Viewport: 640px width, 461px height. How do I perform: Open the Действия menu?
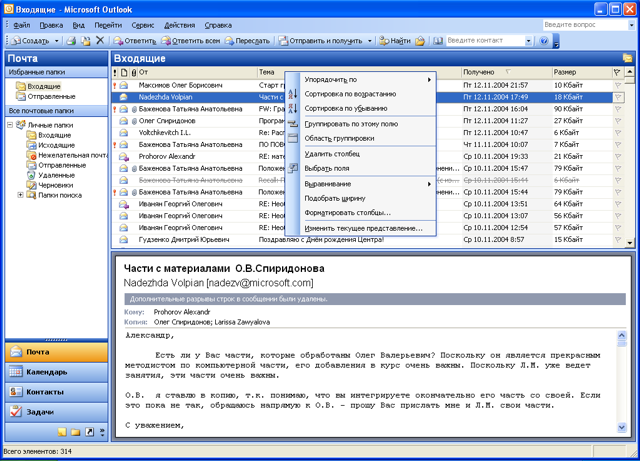tap(180, 25)
